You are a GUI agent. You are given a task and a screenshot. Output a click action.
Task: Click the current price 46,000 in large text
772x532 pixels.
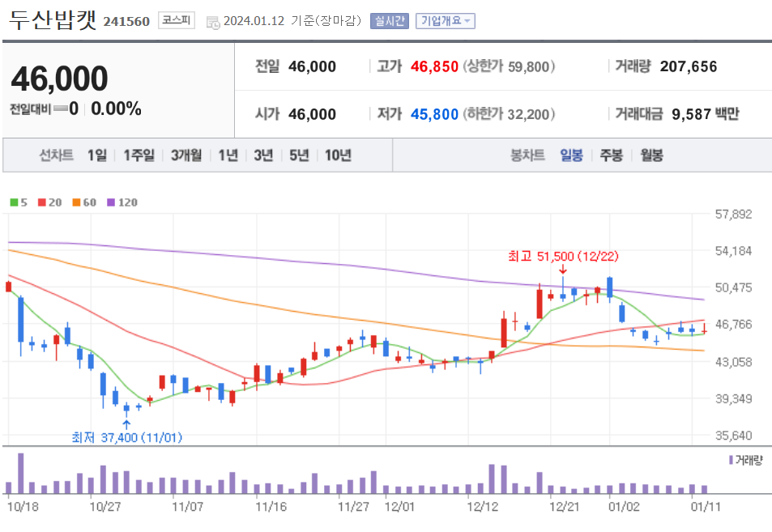(60, 79)
